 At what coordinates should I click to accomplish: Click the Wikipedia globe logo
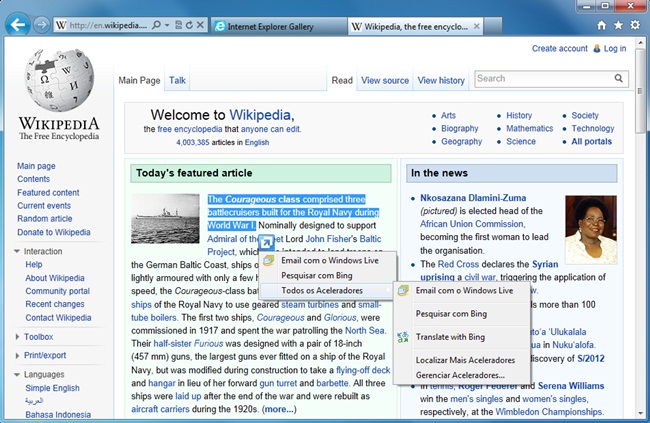coord(59,80)
